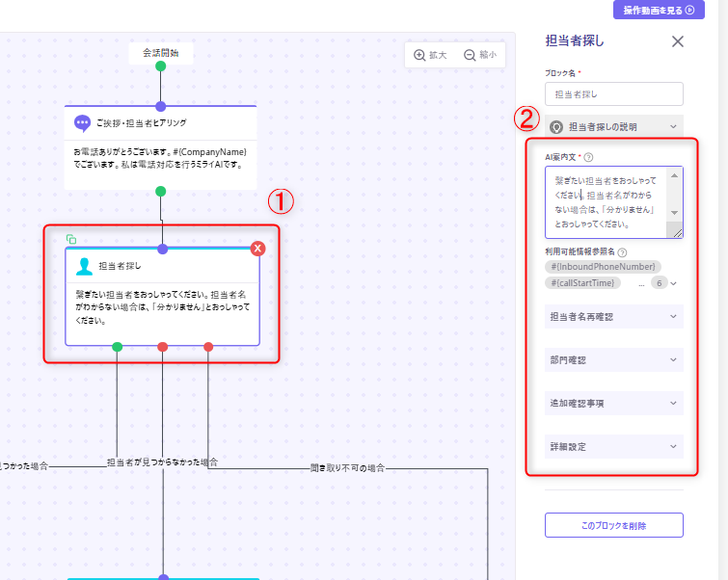Click the このブロックを削除 button

(x=613, y=525)
